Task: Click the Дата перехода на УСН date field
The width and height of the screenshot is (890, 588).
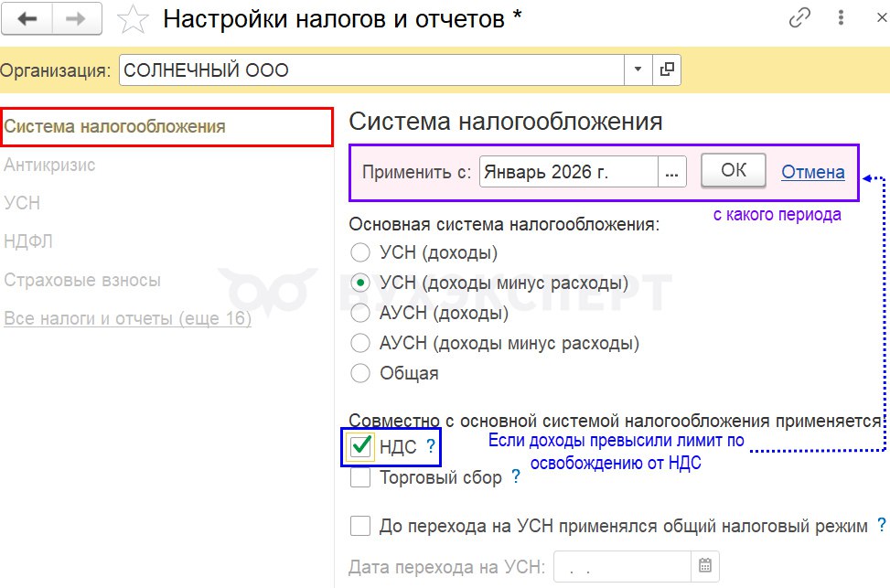Action: pos(622,566)
